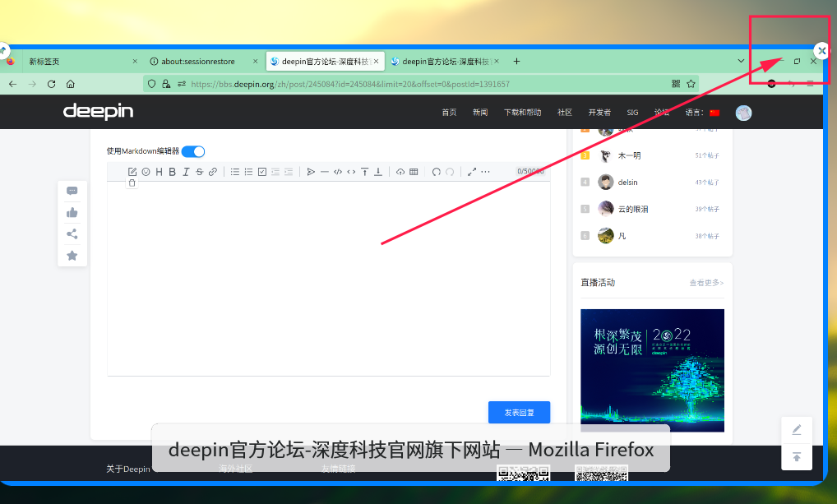
Task: Insert an emoji from the editor toolbar
Action: (x=146, y=172)
